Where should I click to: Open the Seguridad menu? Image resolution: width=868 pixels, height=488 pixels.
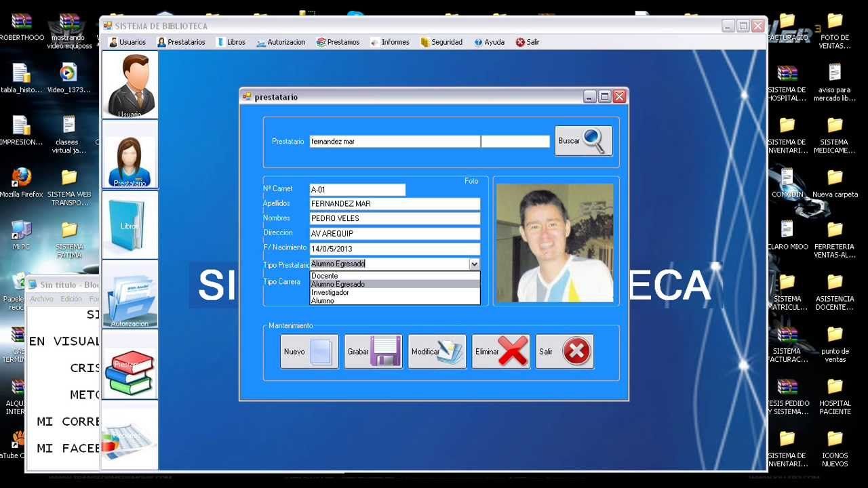(x=441, y=42)
